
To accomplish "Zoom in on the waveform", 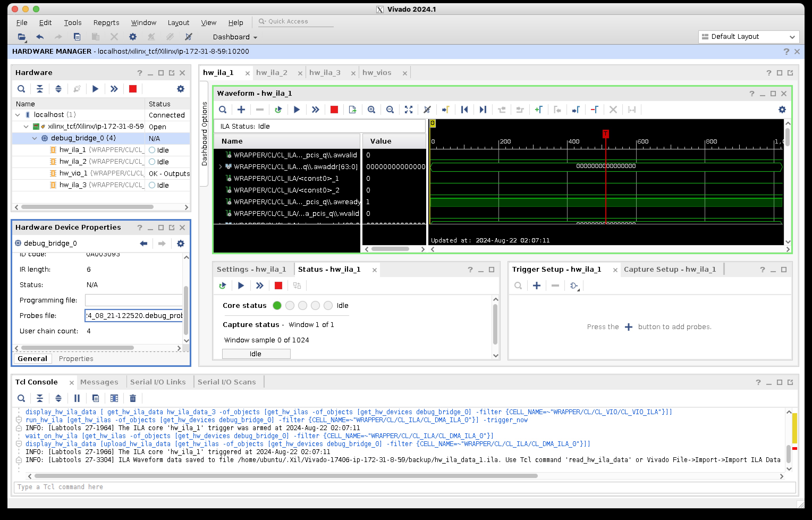I will click(x=371, y=110).
